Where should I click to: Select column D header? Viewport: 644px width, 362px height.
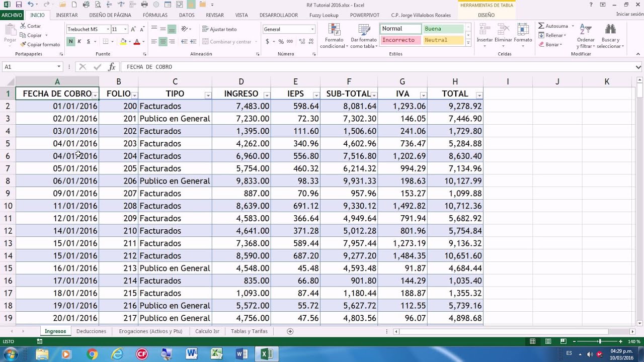pos(241,81)
